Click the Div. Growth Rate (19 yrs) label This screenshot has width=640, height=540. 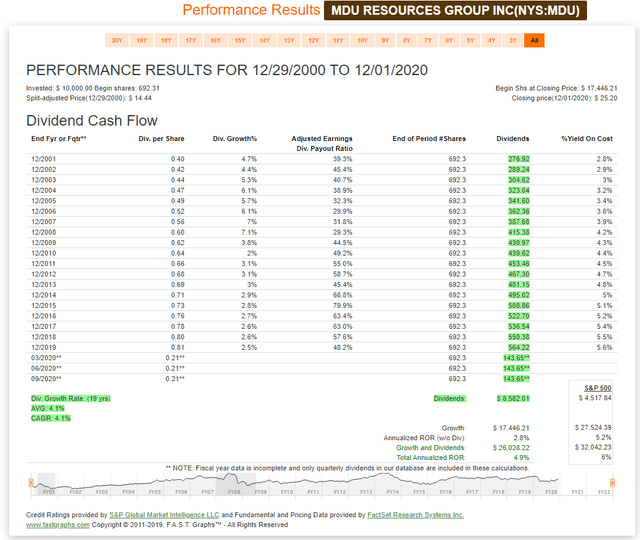pos(71,398)
